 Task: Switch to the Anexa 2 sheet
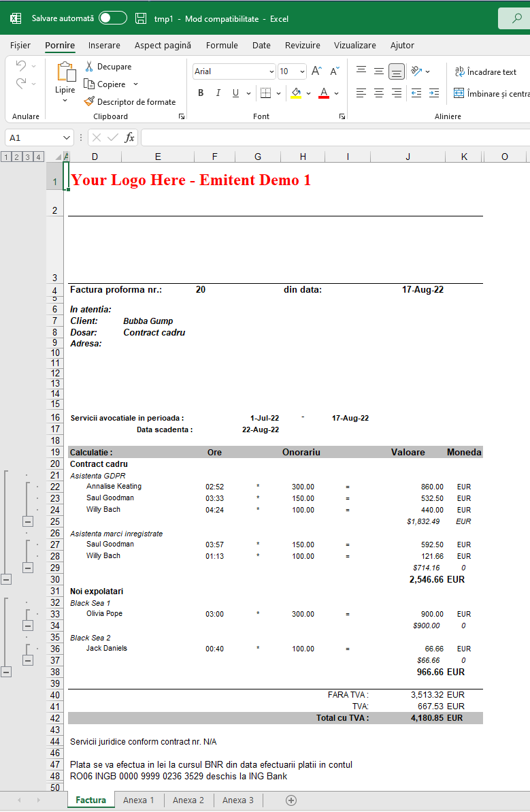point(188,800)
